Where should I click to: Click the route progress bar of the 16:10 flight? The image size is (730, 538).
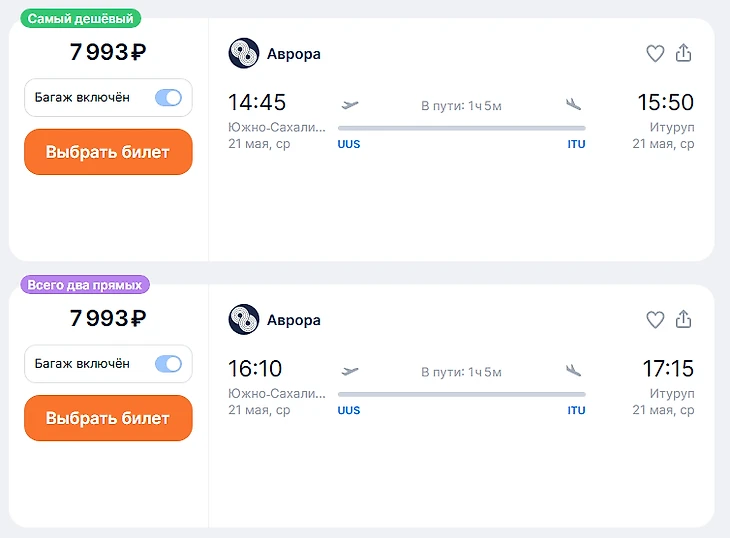pyautogui.click(x=461, y=394)
